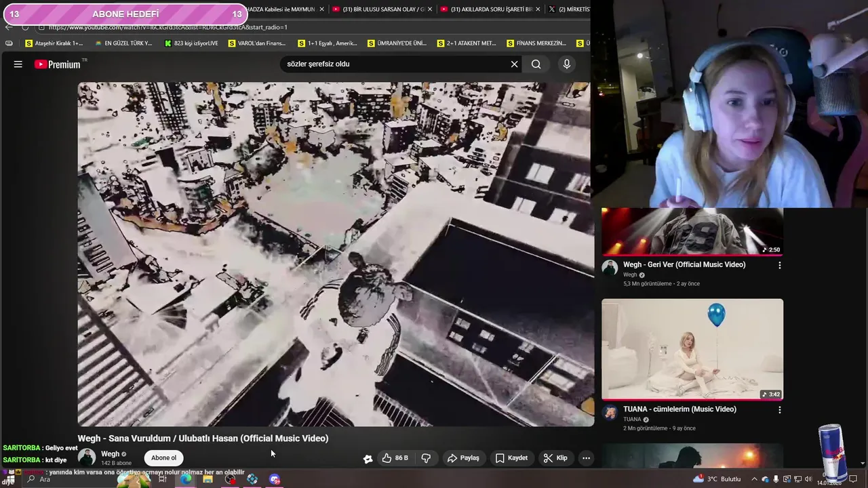This screenshot has height=488, width=868.
Task: Click the Wegh - Geri Ver title link
Action: [x=684, y=265]
